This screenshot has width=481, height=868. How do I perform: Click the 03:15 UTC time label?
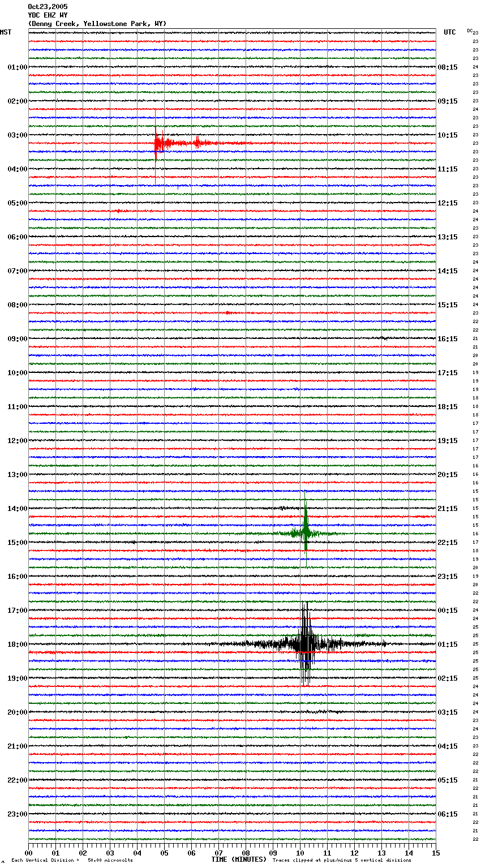click(448, 712)
